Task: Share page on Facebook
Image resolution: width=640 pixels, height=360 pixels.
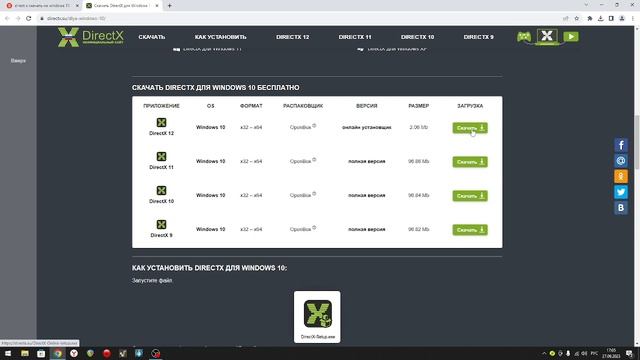Action: [x=621, y=145]
